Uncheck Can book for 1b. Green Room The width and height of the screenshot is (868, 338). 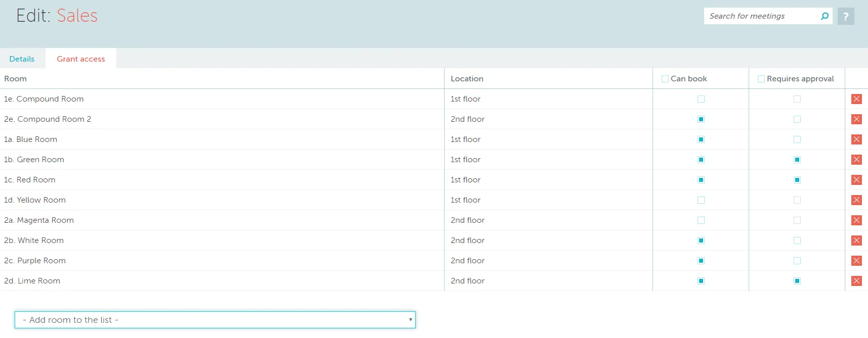[701, 160]
